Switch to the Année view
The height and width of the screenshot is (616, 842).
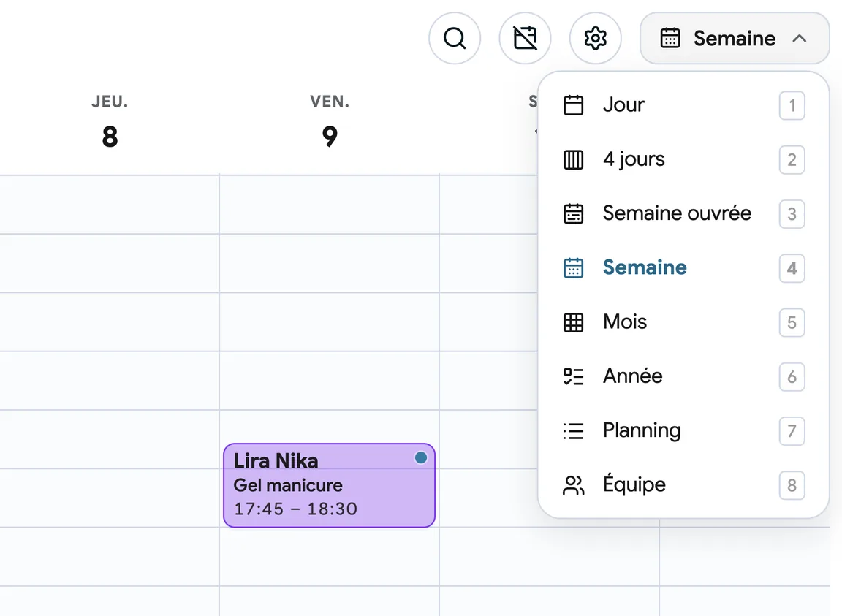(683, 376)
